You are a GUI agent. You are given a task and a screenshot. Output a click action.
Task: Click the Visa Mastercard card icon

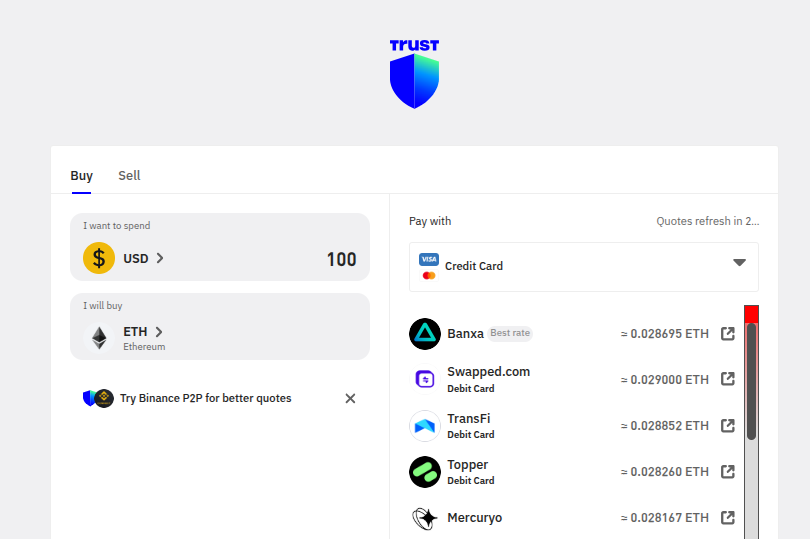click(x=429, y=266)
